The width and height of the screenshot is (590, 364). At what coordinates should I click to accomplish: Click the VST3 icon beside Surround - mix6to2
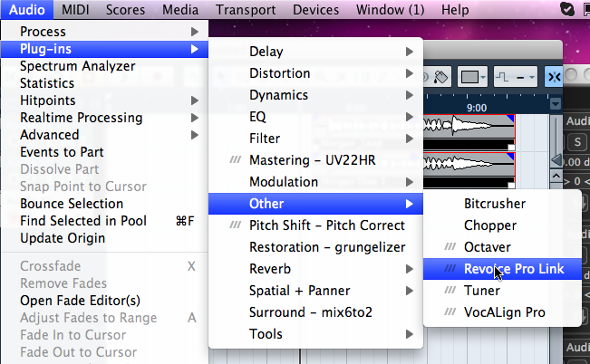(234, 312)
